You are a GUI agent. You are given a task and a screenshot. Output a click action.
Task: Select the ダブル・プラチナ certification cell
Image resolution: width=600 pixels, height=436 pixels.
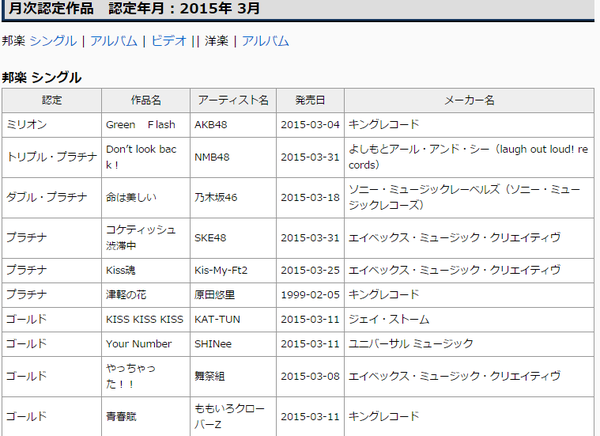click(x=52, y=198)
